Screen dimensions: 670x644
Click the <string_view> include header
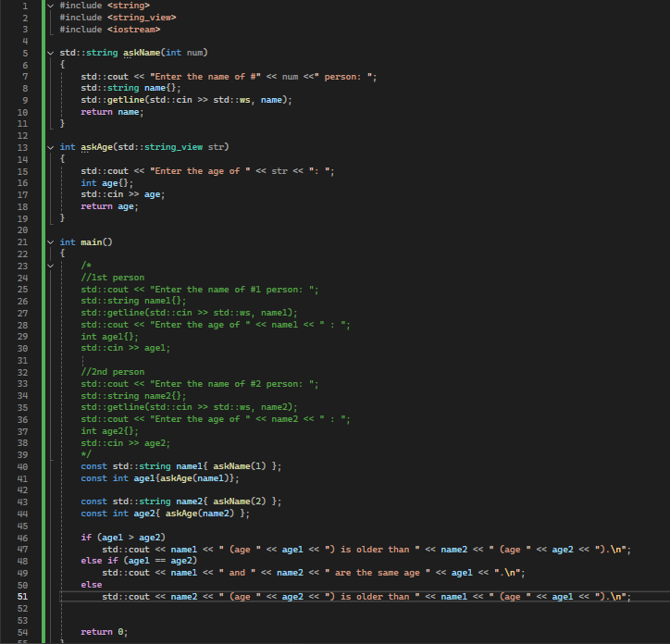pos(142,18)
